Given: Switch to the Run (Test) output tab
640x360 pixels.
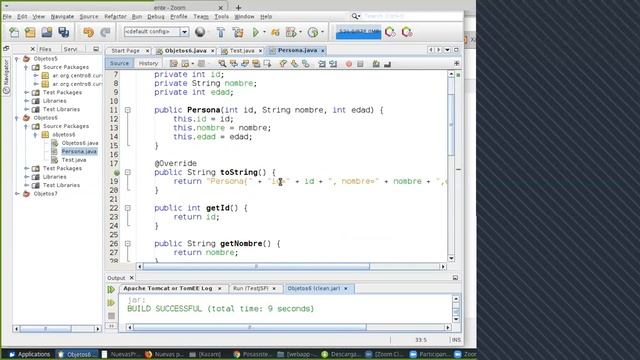Looking at the screenshot, I should click(251, 288).
